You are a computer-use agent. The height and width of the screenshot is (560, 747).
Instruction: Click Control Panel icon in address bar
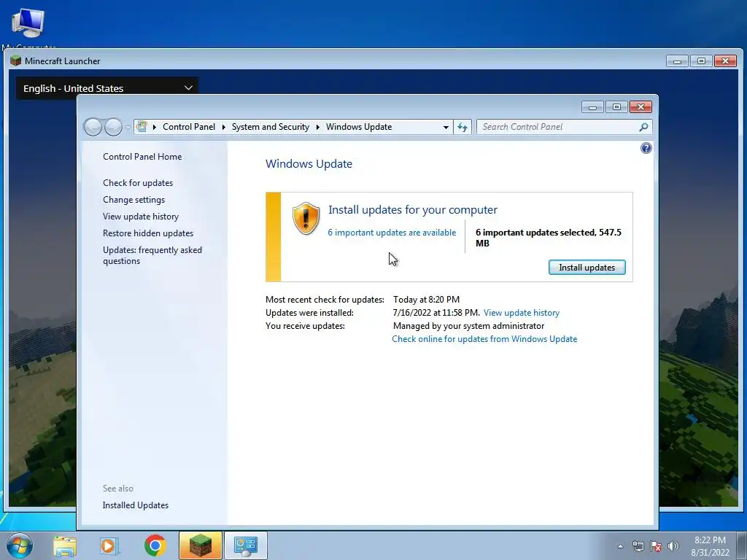pyautogui.click(x=142, y=127)
